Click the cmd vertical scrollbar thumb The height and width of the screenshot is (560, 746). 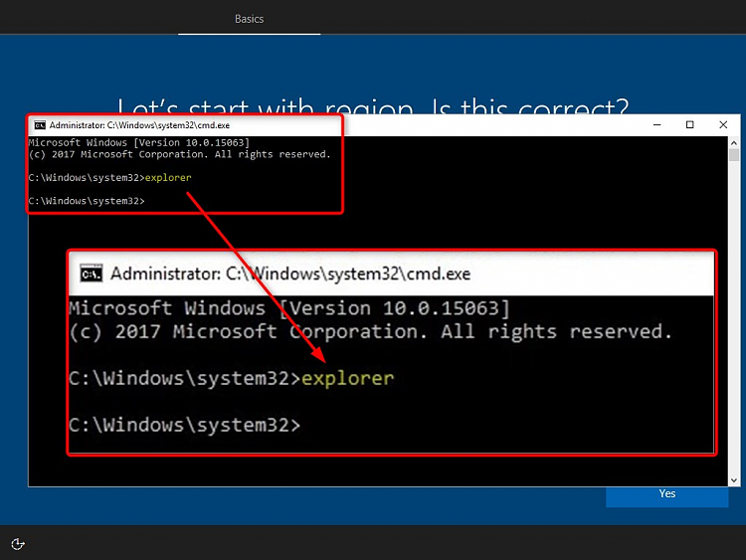click(x=734, y=155)
